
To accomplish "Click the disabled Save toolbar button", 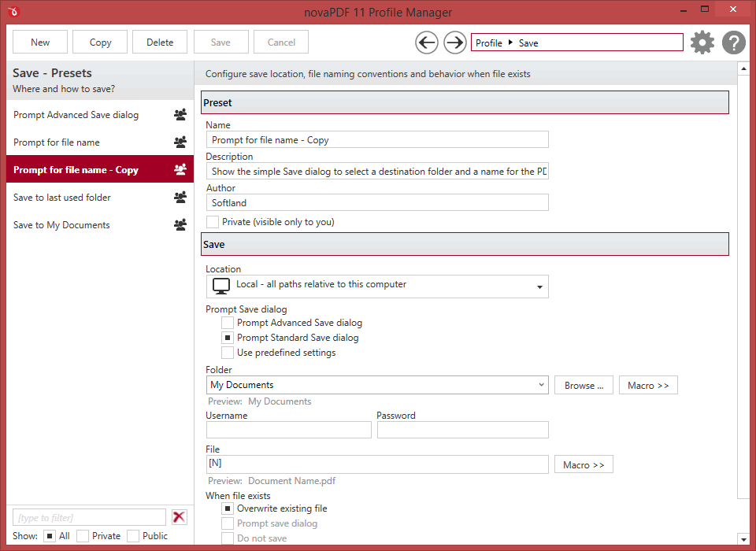I will 220,42.
